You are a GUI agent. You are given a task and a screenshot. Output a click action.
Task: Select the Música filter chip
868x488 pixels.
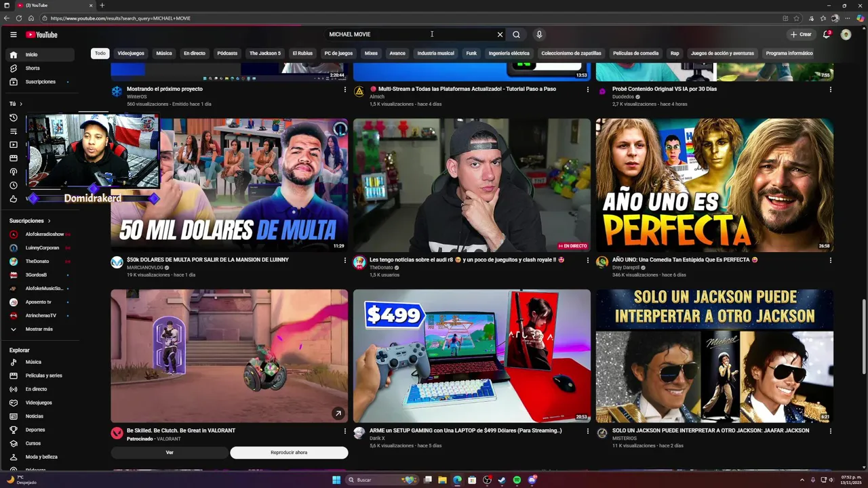(x=164, y=53)
